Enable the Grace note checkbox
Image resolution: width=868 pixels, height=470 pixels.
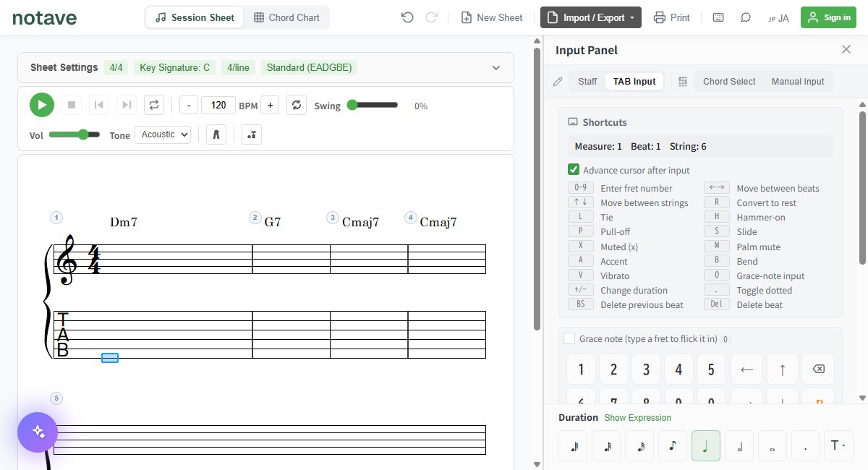pyautogui.click(x=569, y=338)
